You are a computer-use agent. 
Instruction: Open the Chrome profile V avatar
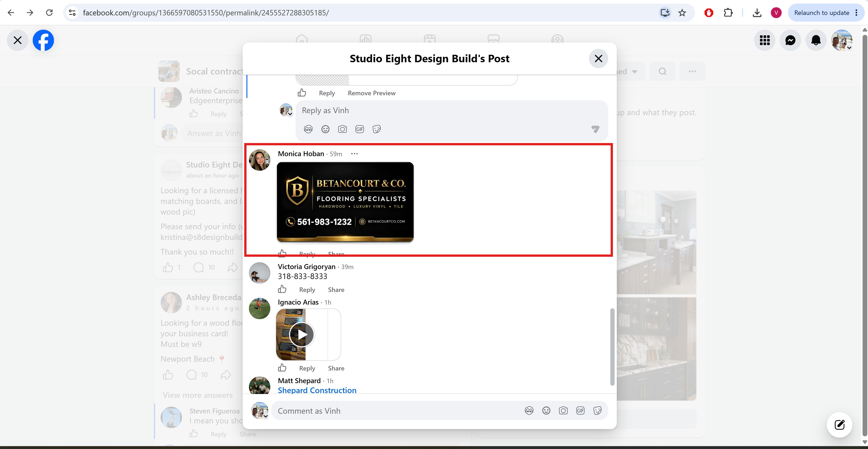pos(776,13)
